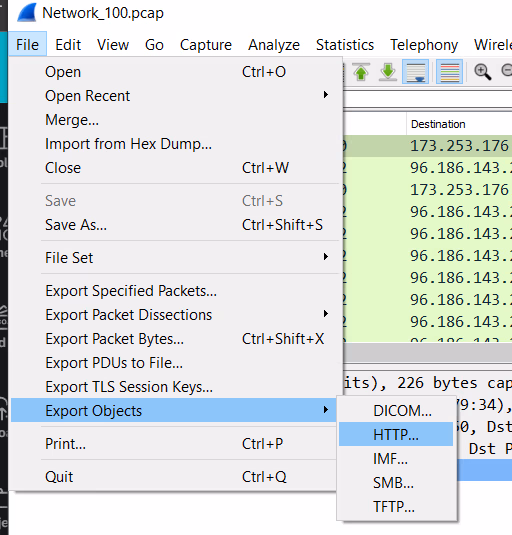Click display filter input field
Image resolution: width=512 pixels, height=535 pixels.
[x=427, y=100]
